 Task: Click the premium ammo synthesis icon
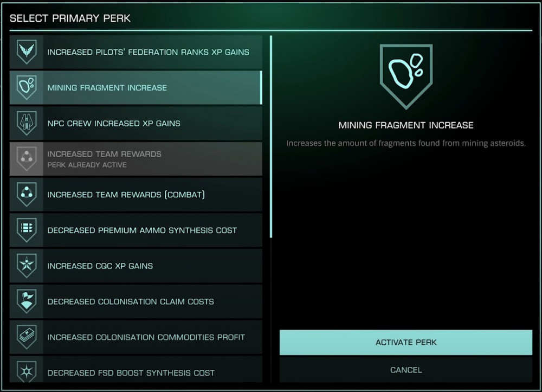tap(27, 230)
